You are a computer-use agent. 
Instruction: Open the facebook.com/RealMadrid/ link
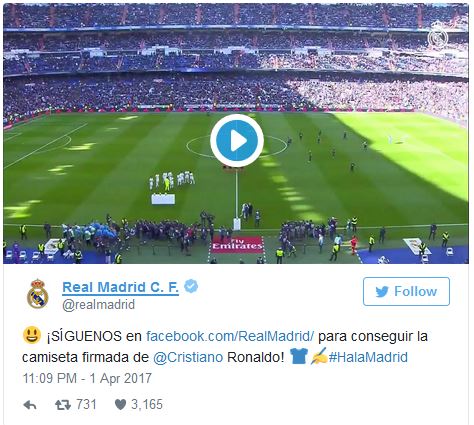230,336
